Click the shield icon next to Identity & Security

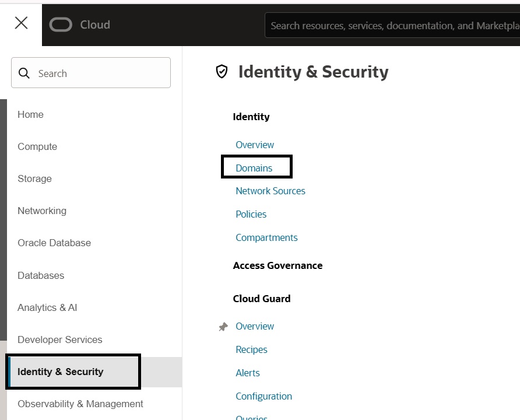(x=222, y=72)
